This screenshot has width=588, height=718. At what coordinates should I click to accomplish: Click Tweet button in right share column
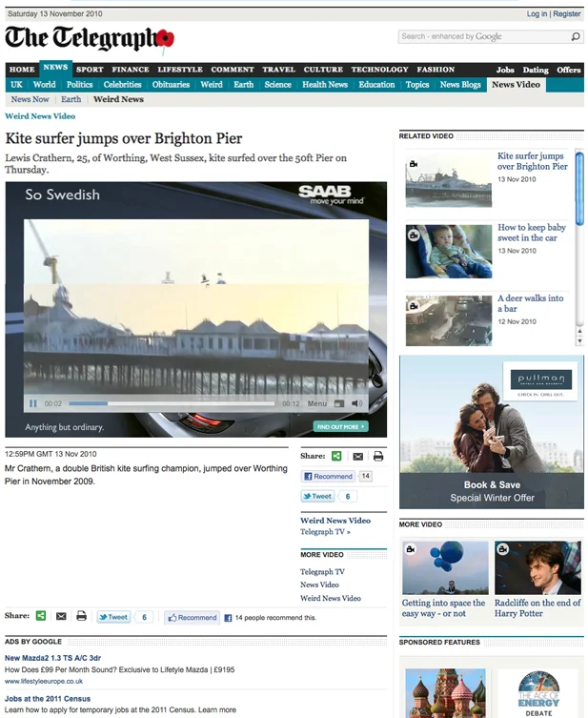317,496
